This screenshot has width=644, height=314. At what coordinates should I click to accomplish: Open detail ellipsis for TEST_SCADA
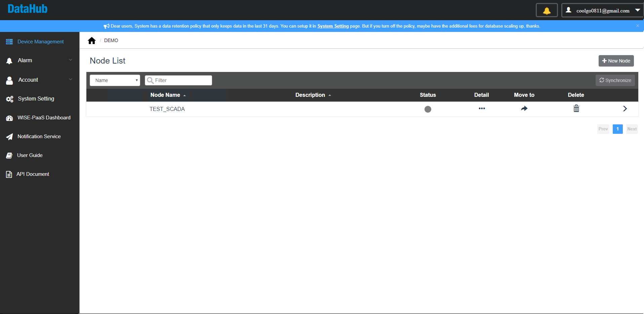pyautogui.click(x=482, y=108)
